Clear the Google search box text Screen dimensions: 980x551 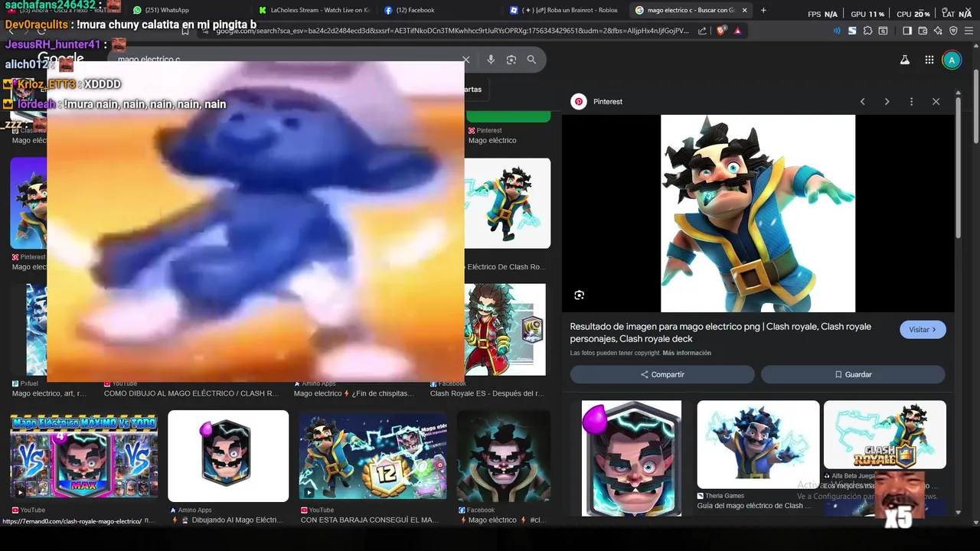465,60
